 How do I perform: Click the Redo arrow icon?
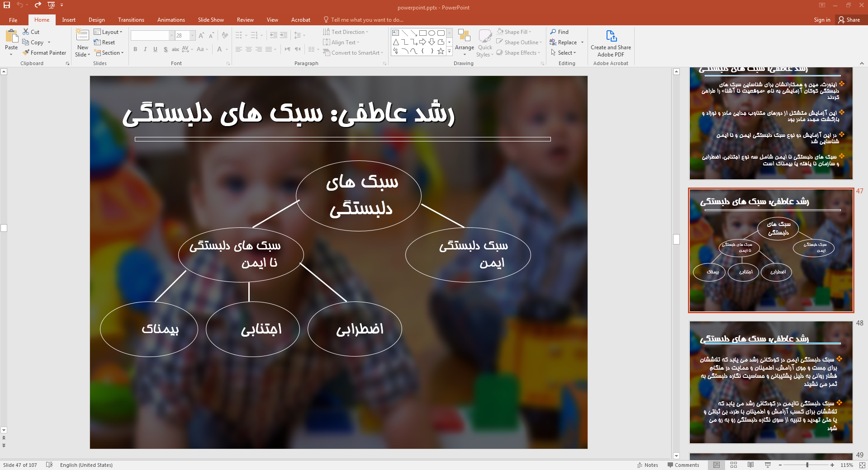(38, 5)
